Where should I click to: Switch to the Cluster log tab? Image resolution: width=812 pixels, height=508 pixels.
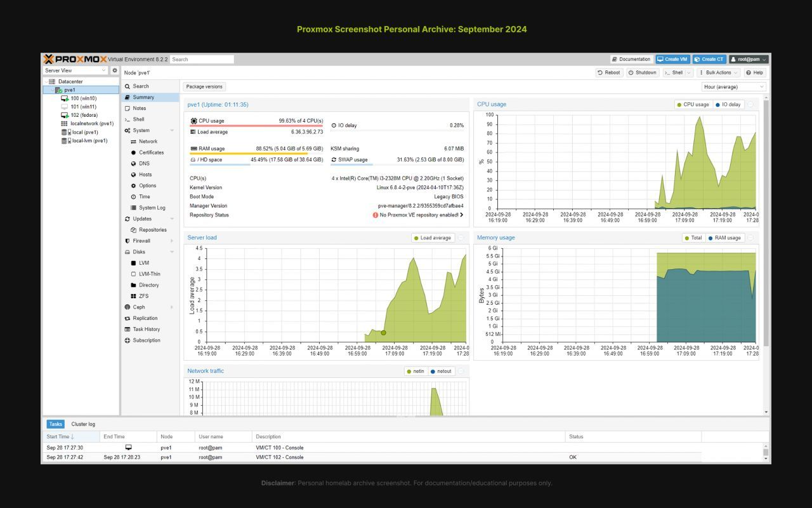coord(83,424)
